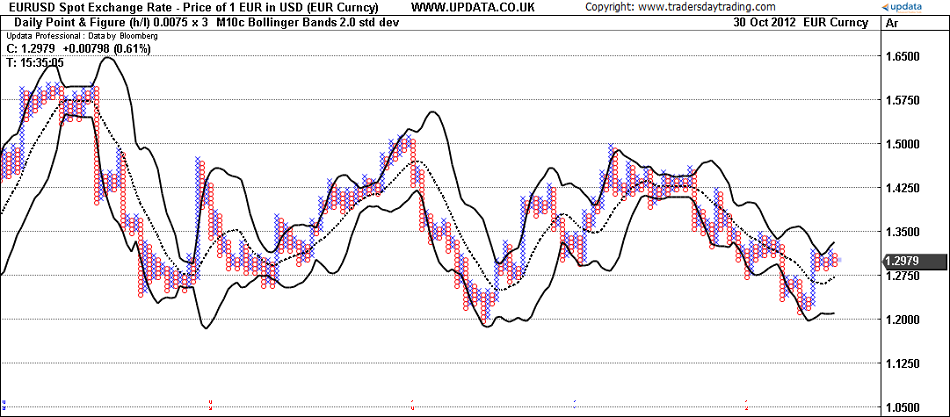Open the WWW.UPDATA.CO.UK link
Screen dimensions: 950x417
tap(472, 7)
